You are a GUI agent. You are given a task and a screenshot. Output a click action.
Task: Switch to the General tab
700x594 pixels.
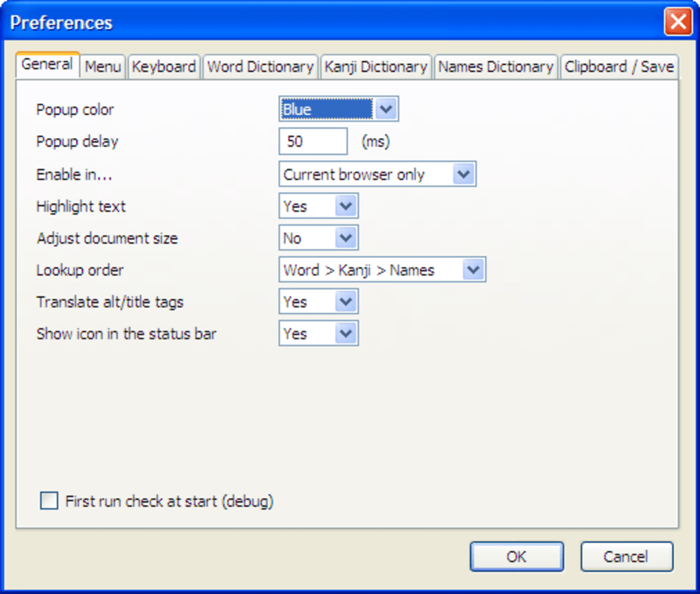click(x=48, y=64)
